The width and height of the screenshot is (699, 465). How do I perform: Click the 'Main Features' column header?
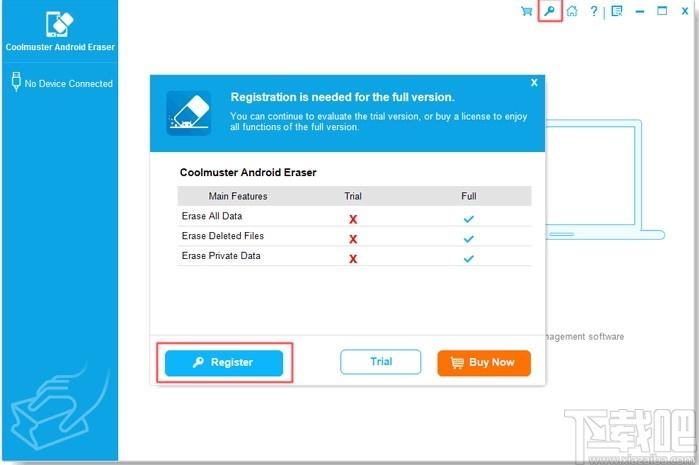238,196
